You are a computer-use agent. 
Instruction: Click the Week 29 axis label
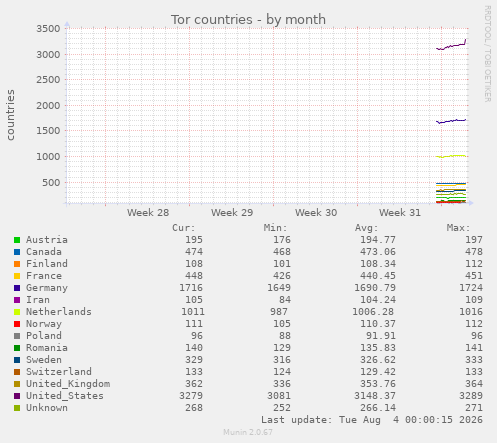(232, 213)
